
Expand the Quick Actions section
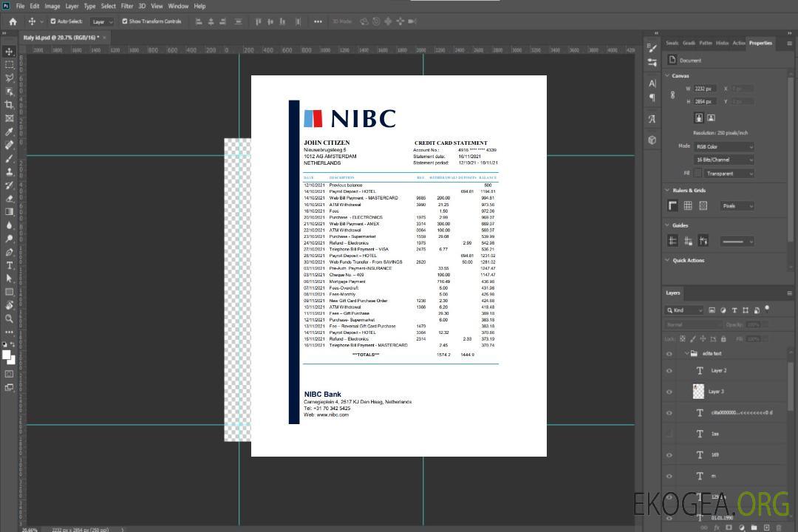pyautogui.click(x=668, y=260)
